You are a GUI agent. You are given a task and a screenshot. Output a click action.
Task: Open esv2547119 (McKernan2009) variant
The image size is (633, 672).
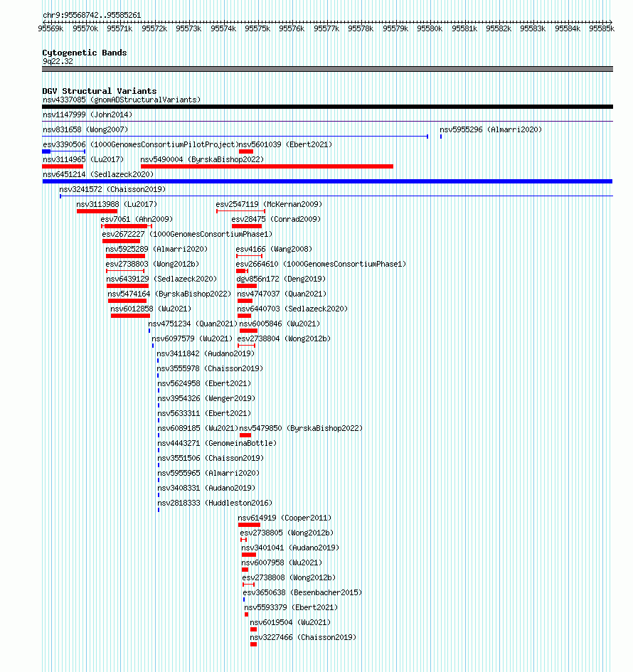tap(269, 204)
